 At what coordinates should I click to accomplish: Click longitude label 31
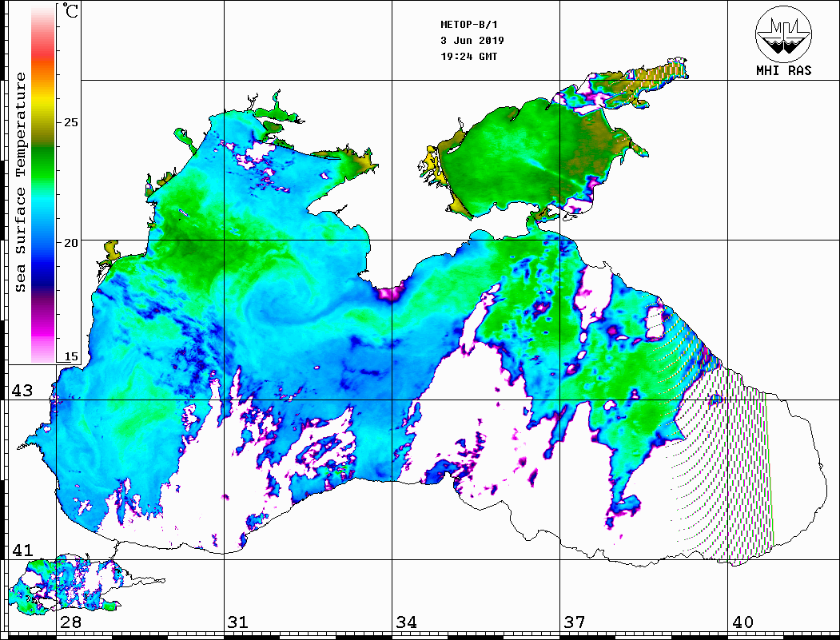[238, 622]
